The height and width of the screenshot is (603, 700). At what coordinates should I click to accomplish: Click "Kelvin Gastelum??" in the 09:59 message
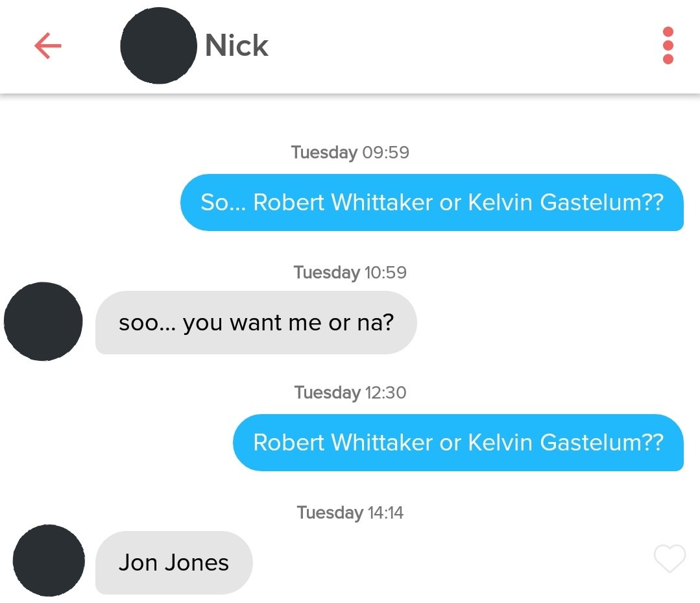[566, 203]
